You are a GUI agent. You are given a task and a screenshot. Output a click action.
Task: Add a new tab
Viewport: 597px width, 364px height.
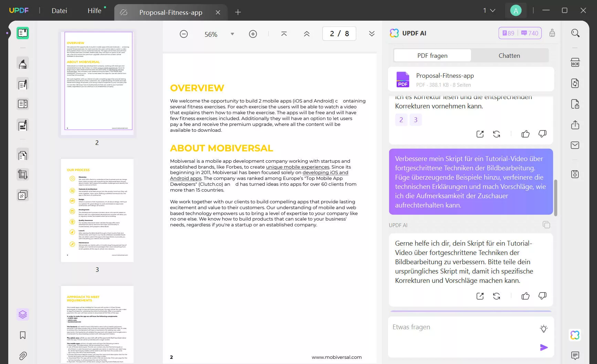click(x=238, y=12)
